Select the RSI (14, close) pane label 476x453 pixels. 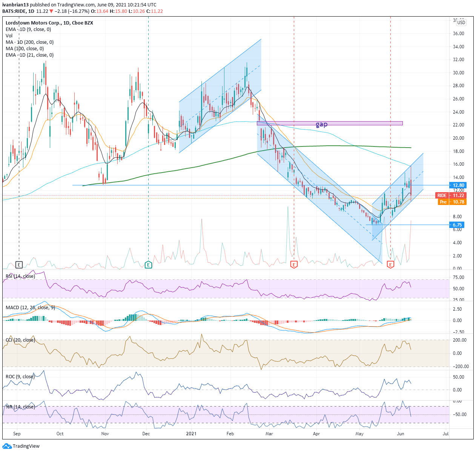[x=20, y=276]
